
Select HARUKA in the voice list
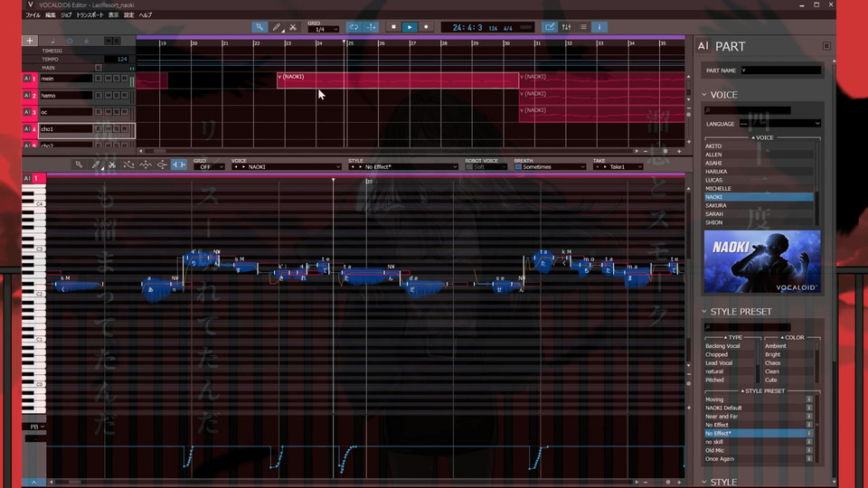point(759,172)
